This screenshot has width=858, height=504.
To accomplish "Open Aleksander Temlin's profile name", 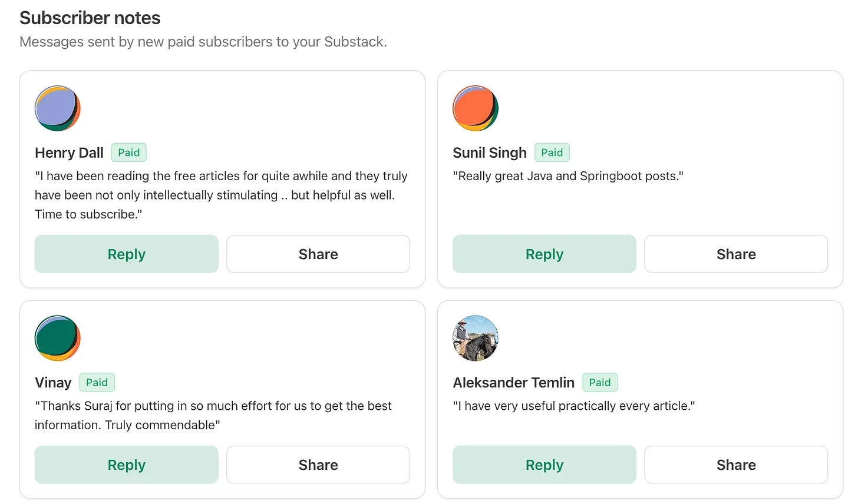I will pyautogui.click(x=513, y=383).
